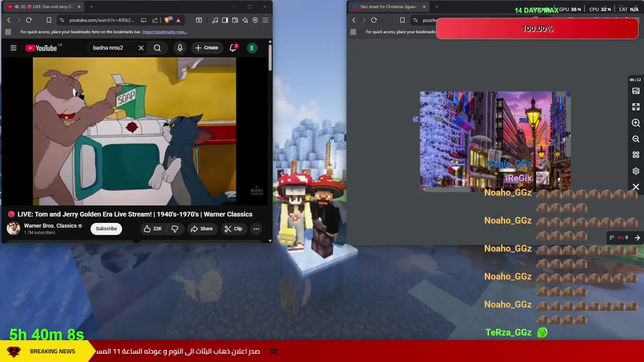
Task: Share the YouTube page via address bar icon
Action: pos(154,20)
